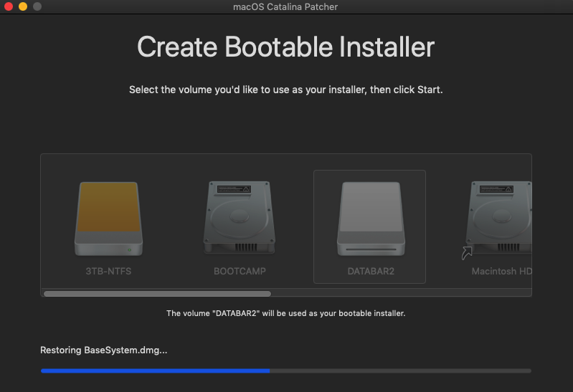
Task: Click the Macintosh HD volume label
Action: tap(502, 272)
